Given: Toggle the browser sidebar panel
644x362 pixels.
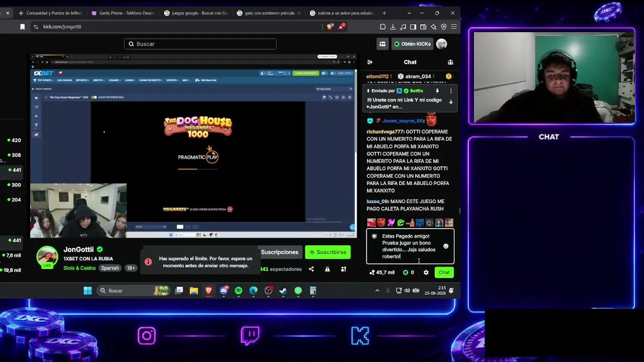Looking at the screenshot, I should tap(413, 27).
